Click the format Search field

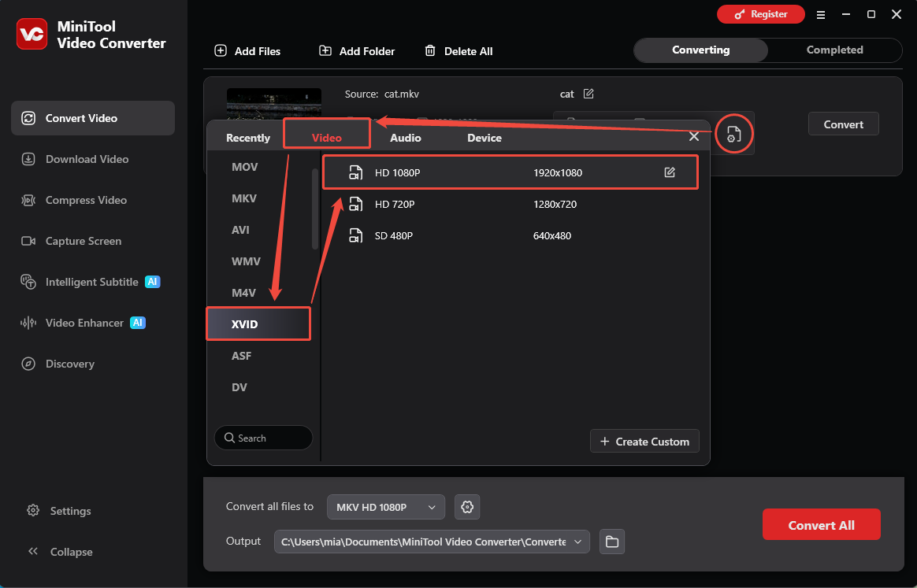pyautogui.click(x=263, y=438)
